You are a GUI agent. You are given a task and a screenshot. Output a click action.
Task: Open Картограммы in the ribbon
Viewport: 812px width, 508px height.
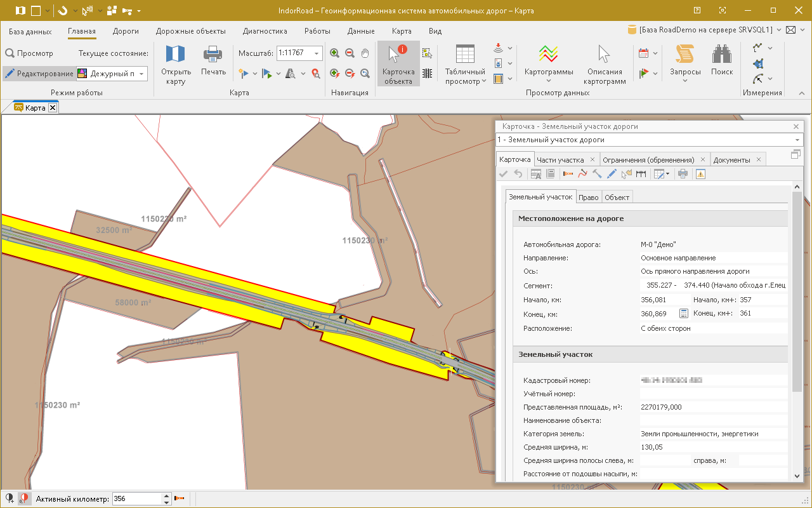pos(548,63)
